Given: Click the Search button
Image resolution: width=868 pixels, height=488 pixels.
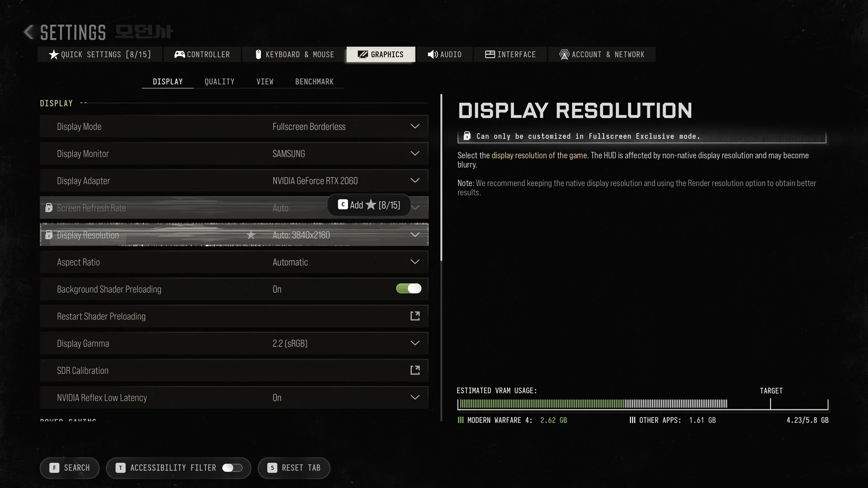Looking at the screenshot, I should 70,468.
